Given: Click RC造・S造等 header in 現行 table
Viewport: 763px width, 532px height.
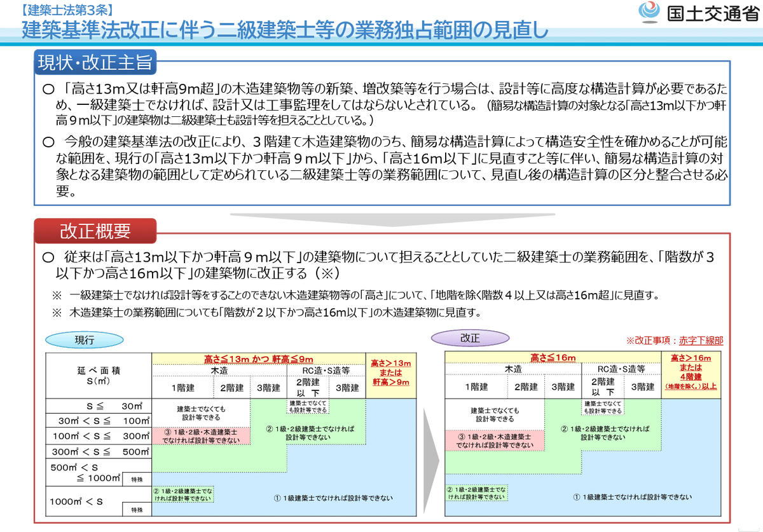Looking at the screenshot, I should (x=326, y=370).
